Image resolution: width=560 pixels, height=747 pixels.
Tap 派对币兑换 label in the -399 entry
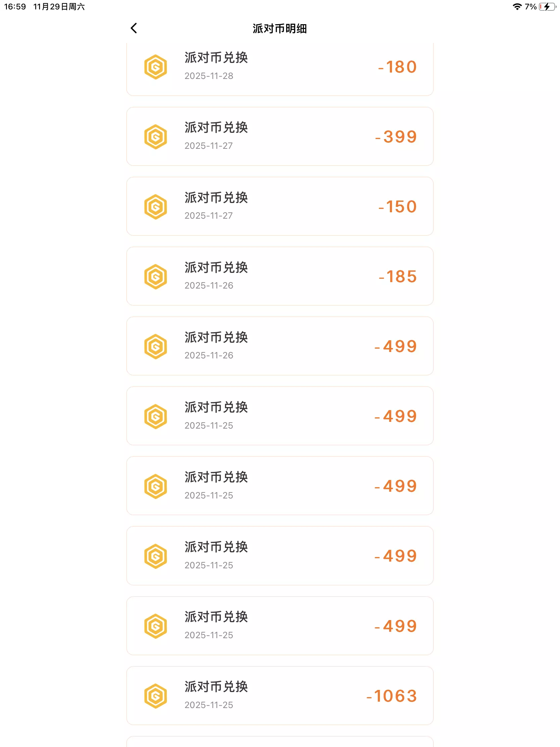216,128
